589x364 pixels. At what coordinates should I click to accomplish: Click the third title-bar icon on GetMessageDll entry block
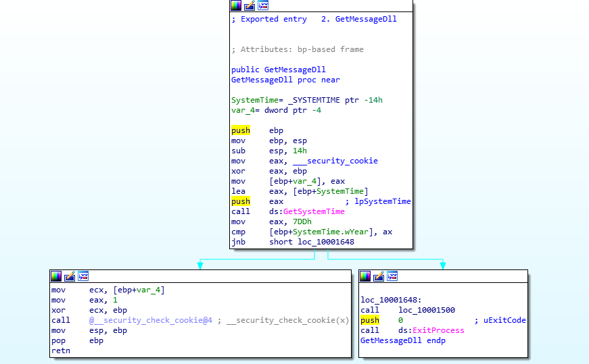click(263, 6)
